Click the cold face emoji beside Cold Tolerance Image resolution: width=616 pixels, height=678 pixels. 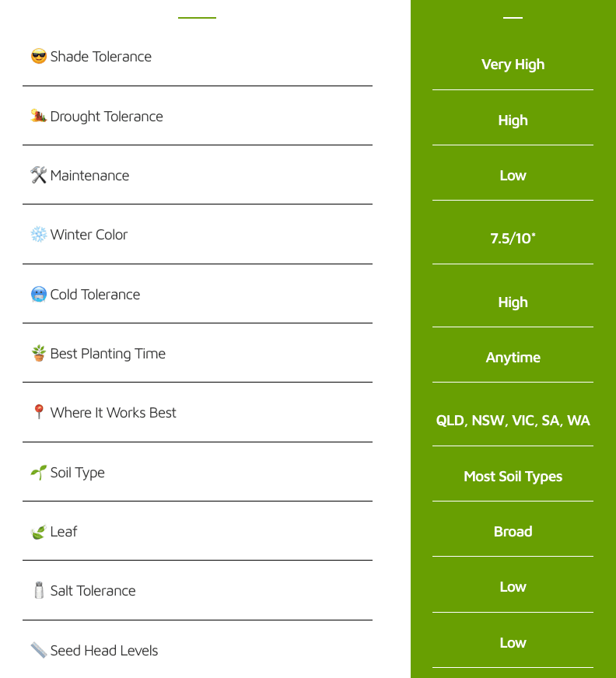[38, 295]
